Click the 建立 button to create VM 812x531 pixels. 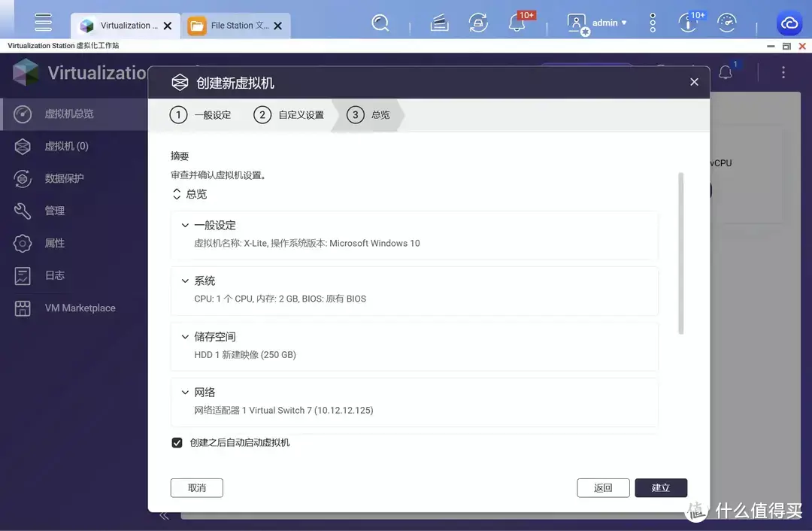tap(661, 488)
